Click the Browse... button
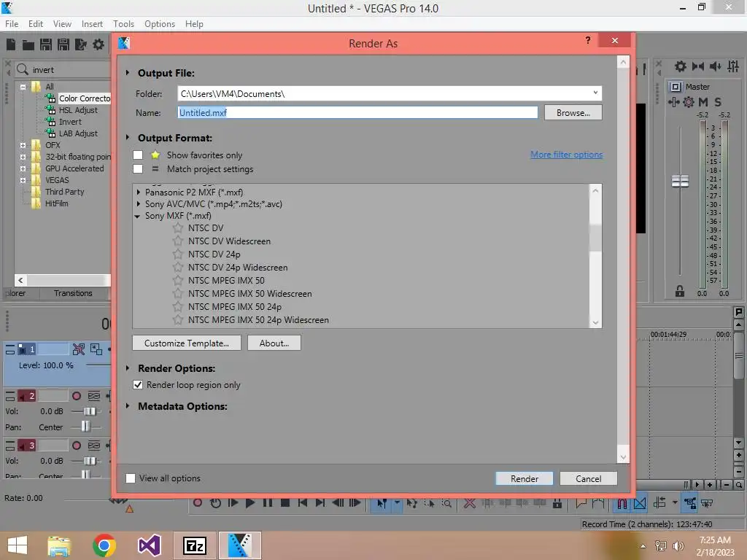 pyautogui.click(x=573, y=113)
